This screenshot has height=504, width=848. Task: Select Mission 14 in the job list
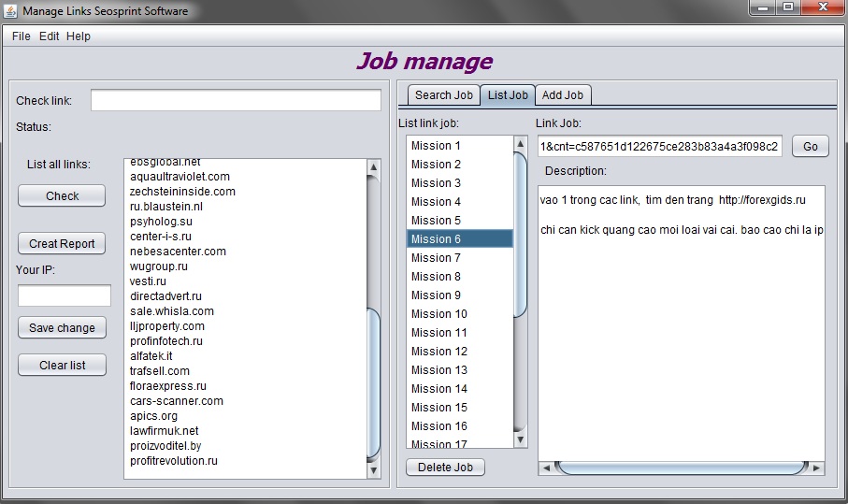pos(460,389)
